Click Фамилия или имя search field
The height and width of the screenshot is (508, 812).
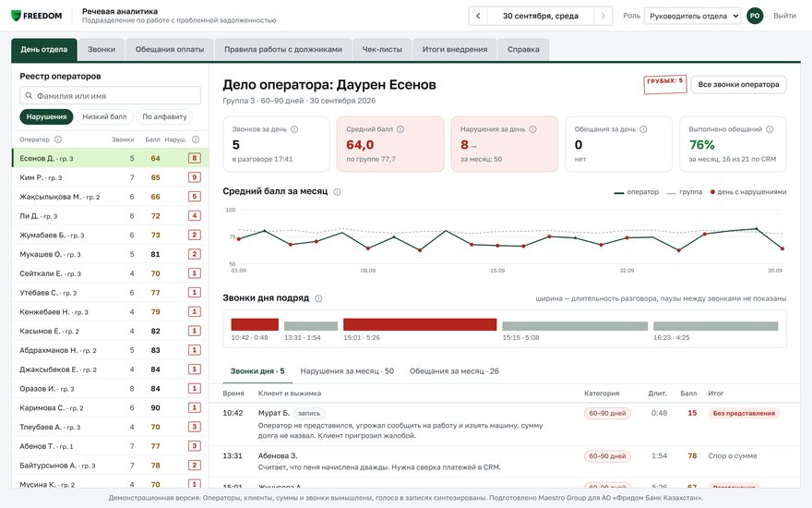pyautogui.click(x=111, y=96)
